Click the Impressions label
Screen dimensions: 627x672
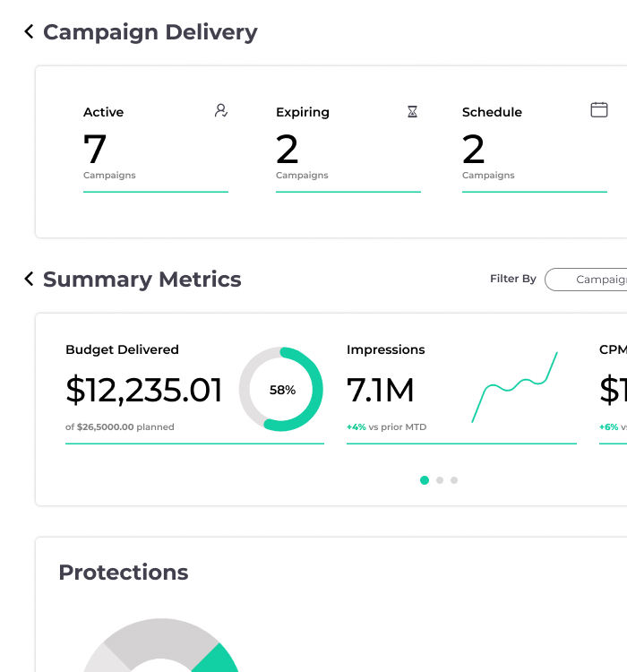[386, 349]
